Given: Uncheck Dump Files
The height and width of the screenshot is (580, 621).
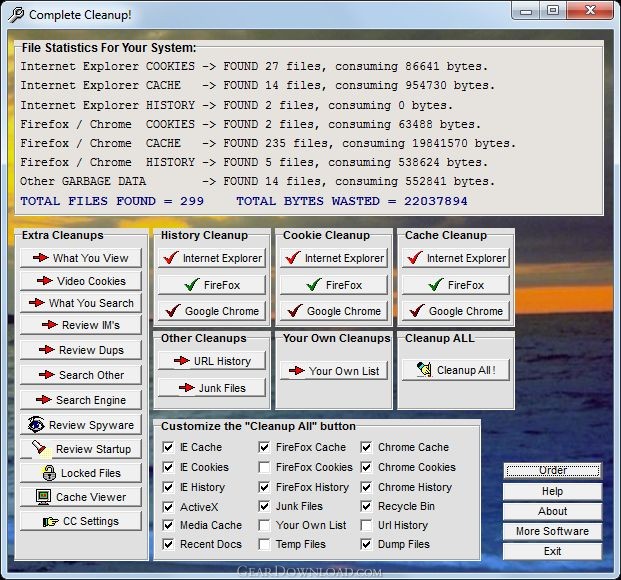Looking at the screenshot, I should click(x=366, y=544).
